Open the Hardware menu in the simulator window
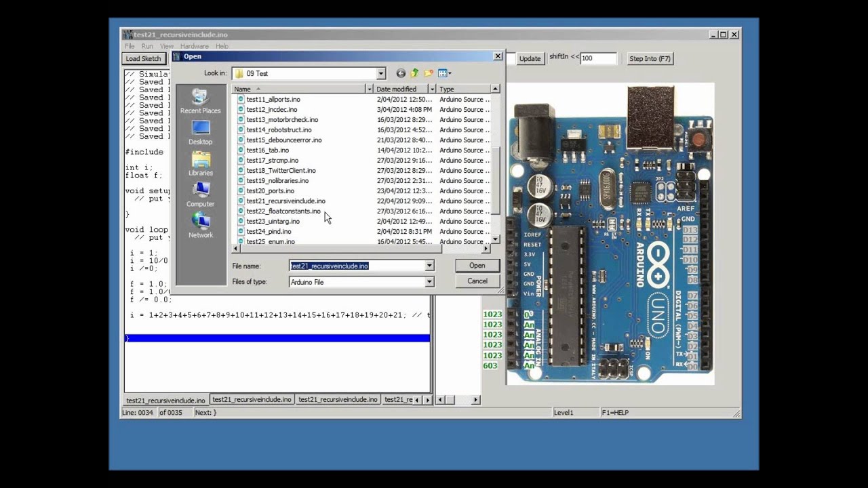This screenshot has height=488, width=868. tap(195, 46)
